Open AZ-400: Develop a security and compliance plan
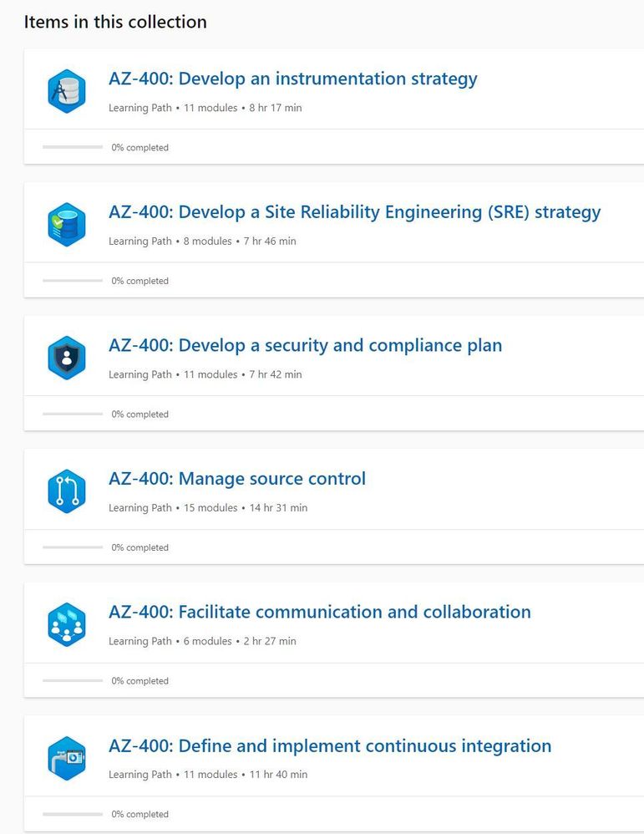The width and height of the screenshot is (644, 834). point(305,345)
